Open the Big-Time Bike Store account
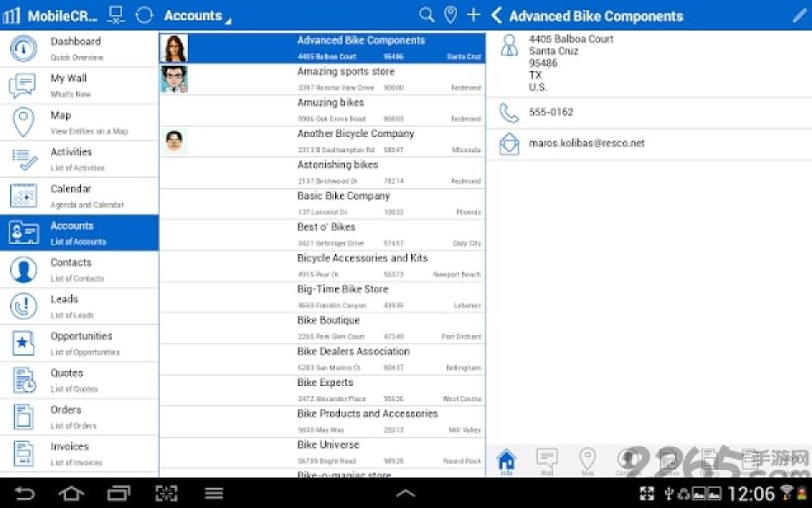This screenshot has height=508, width=812. (322, 296)
